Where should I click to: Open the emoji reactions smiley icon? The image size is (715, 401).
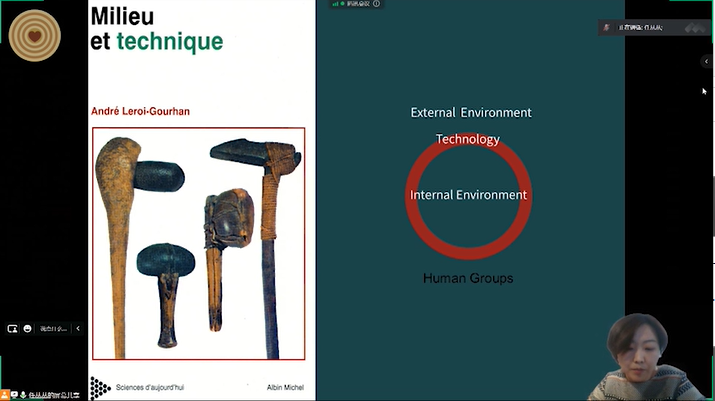point(27,328)
